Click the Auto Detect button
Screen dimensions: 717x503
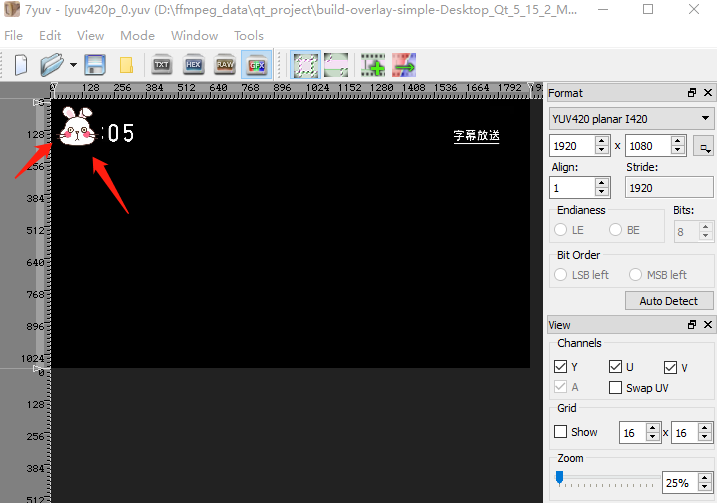click(x=669, y=301)
